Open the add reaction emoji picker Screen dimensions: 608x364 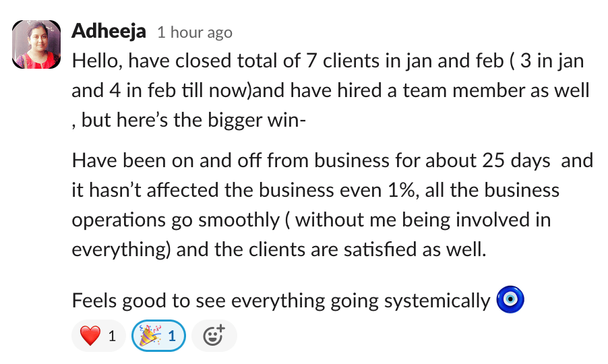click(x=214, y=335)
